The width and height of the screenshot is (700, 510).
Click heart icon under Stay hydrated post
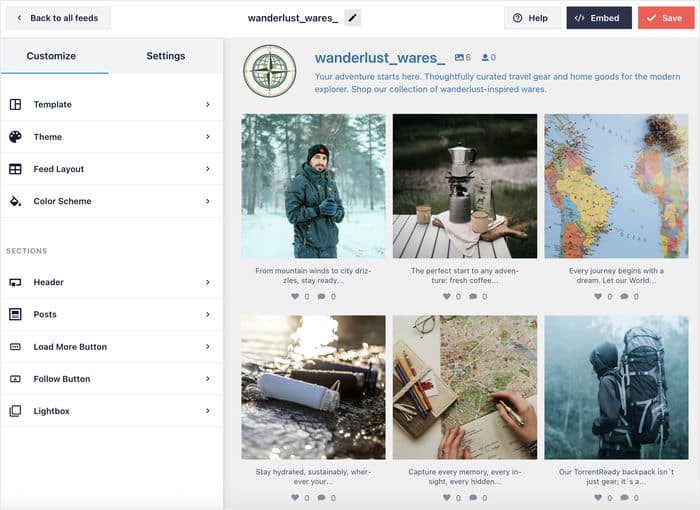[x=295, y=497]
